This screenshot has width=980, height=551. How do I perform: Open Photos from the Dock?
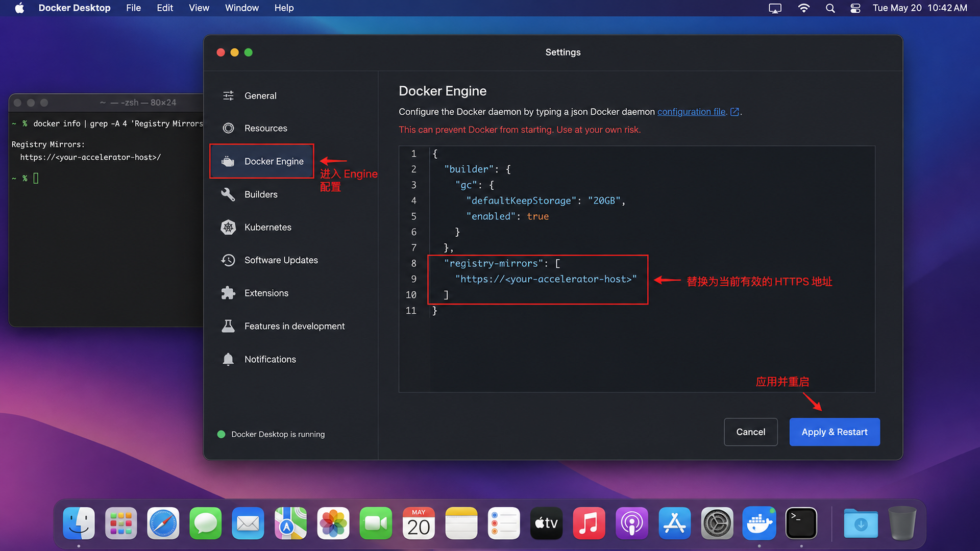[333, 523]
